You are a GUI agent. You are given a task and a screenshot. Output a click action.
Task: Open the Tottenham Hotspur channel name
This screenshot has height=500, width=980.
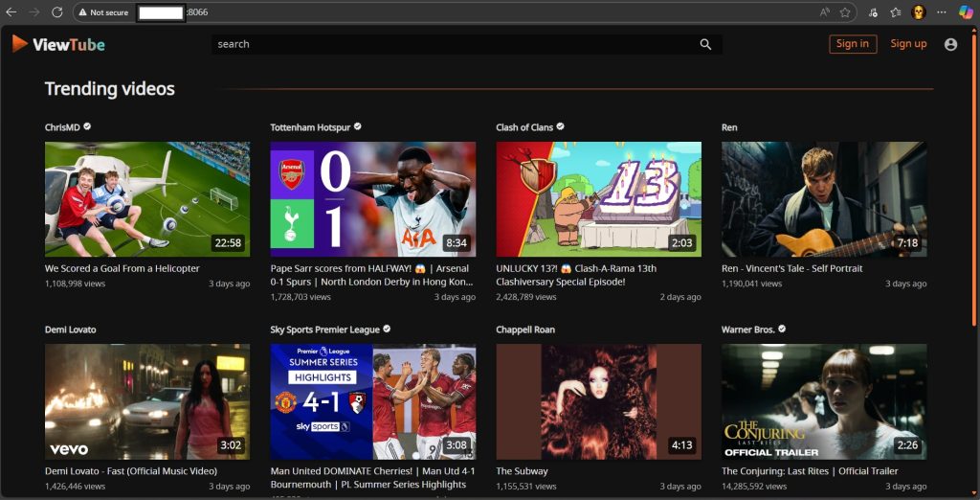coord(311,127)
